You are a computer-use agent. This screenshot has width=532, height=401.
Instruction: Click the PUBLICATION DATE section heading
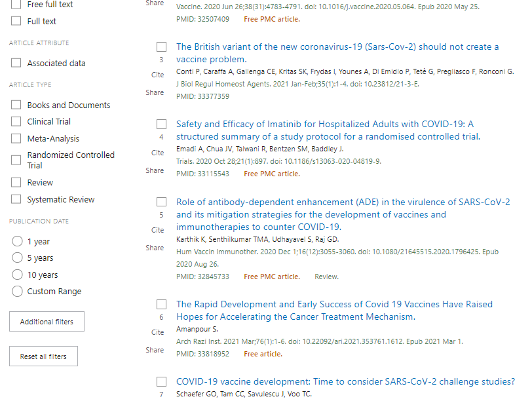[x=39, y=221]
